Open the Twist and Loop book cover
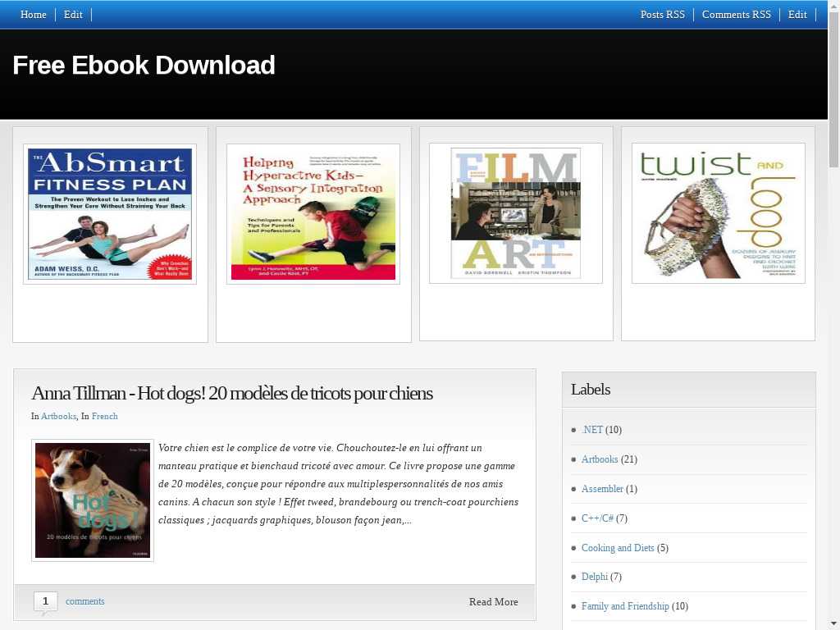 point(719,213)
